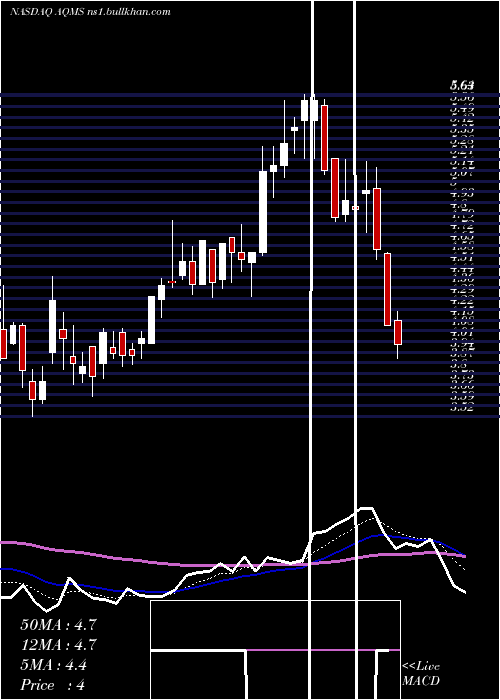Click the <<Live MACD label
500x700 pixels.
[421, 673]
